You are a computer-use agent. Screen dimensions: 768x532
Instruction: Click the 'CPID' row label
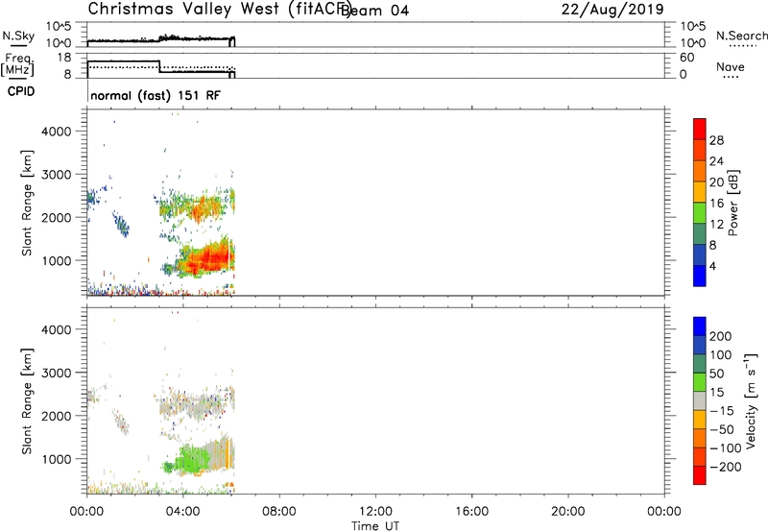coord(21,91)
